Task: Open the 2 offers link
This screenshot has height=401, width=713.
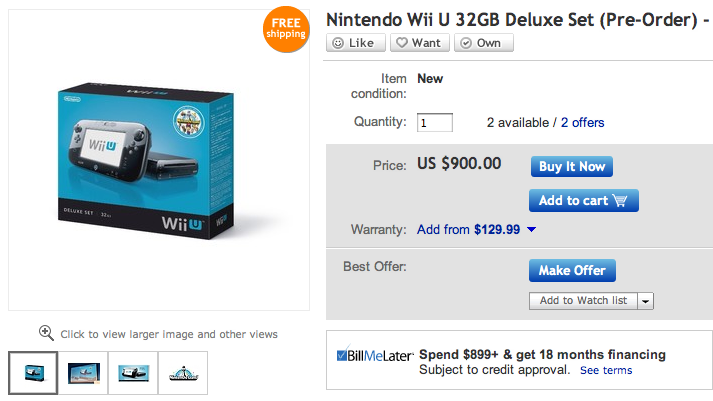Action: (582, 123)
